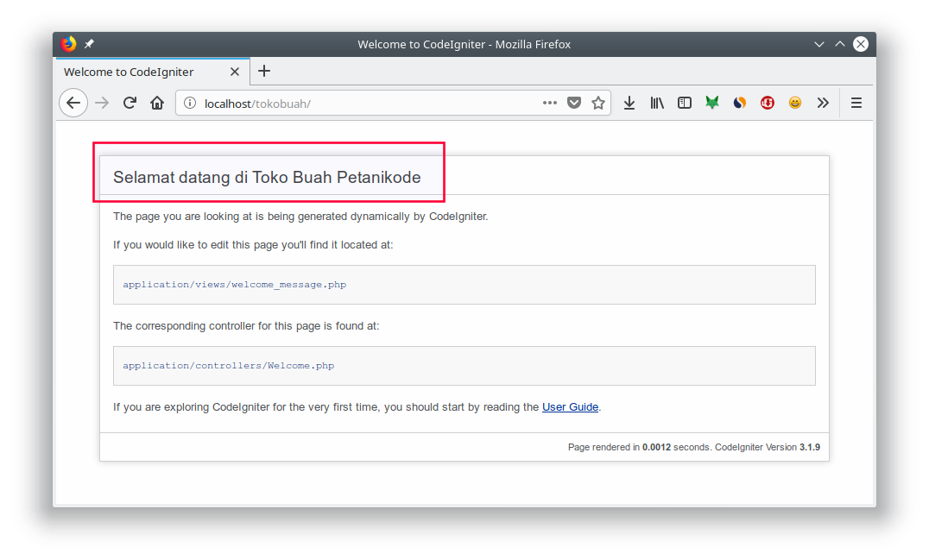Open the Firefox hamburger menu
This screenshot has width=929, height=560.
(x=856, y=103)
